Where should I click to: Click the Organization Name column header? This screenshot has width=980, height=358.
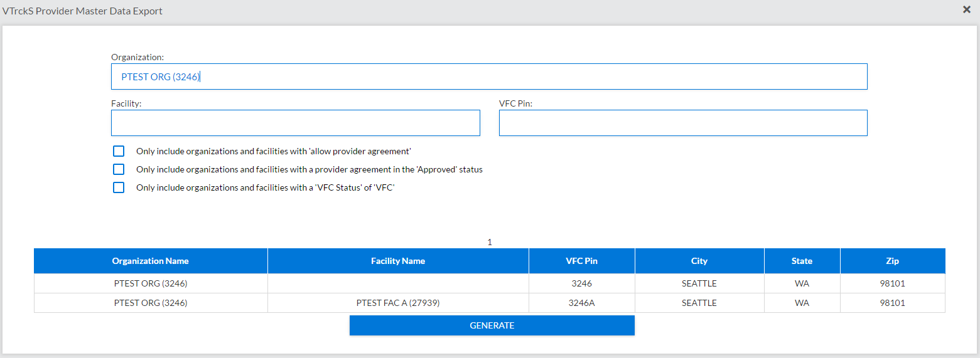pyautogui.click(x=151, y=261)
